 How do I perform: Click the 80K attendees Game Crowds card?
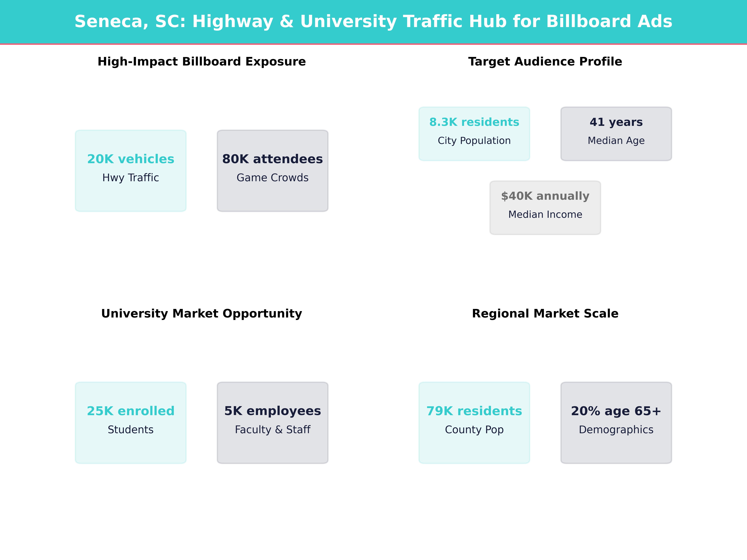click(272, 170)
